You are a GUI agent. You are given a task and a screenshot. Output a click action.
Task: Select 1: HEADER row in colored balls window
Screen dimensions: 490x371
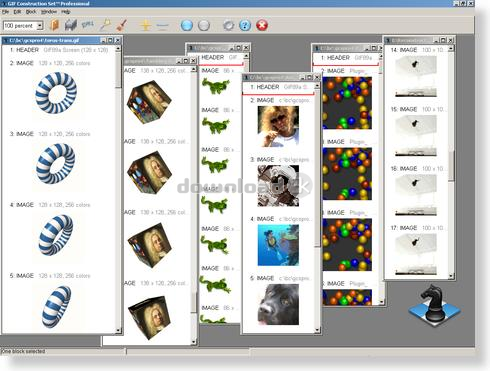346,58
